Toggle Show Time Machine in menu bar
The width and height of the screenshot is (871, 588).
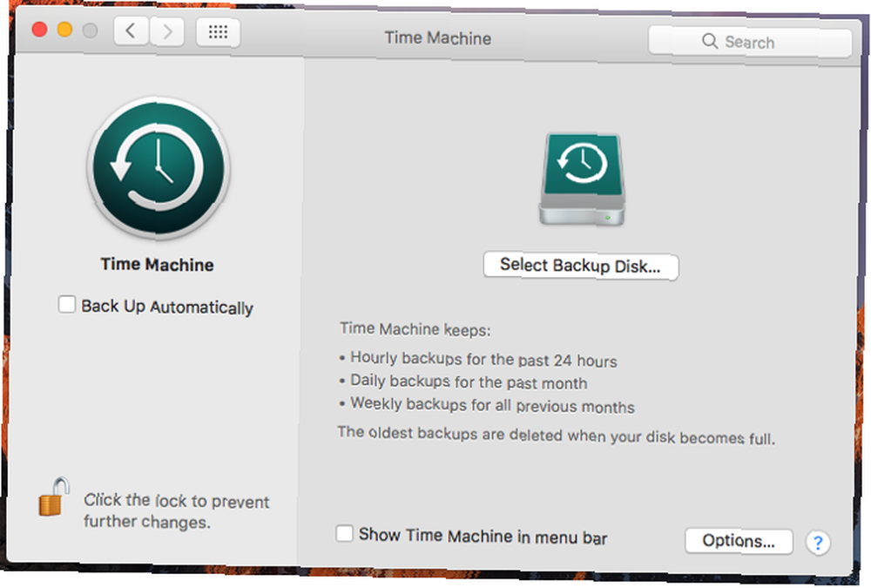click(344, 533)
